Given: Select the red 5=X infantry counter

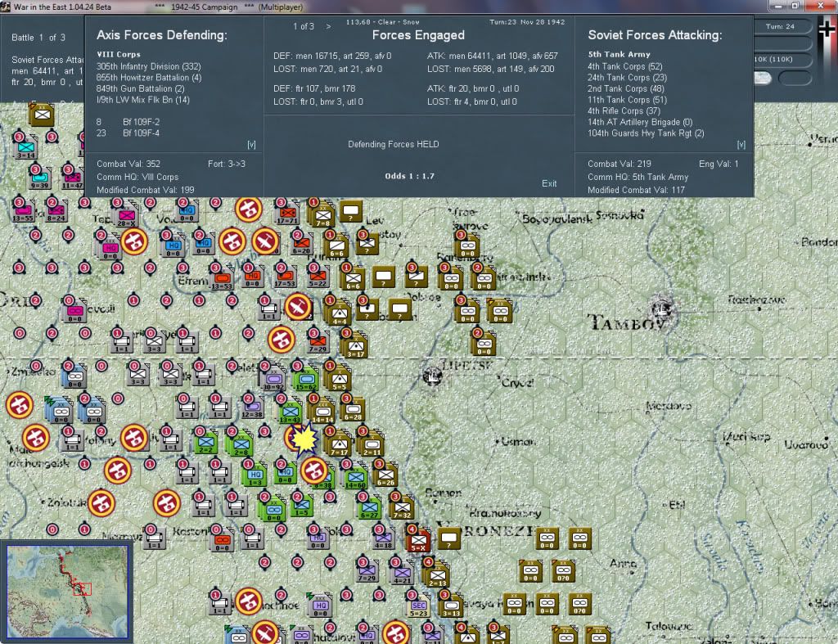Looking at the screenshot, I should [x=418, y=541].
